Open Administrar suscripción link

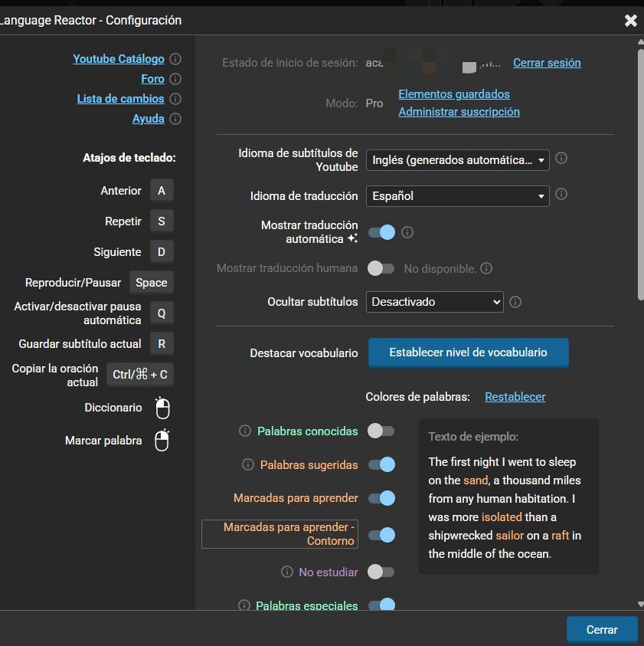459,112
